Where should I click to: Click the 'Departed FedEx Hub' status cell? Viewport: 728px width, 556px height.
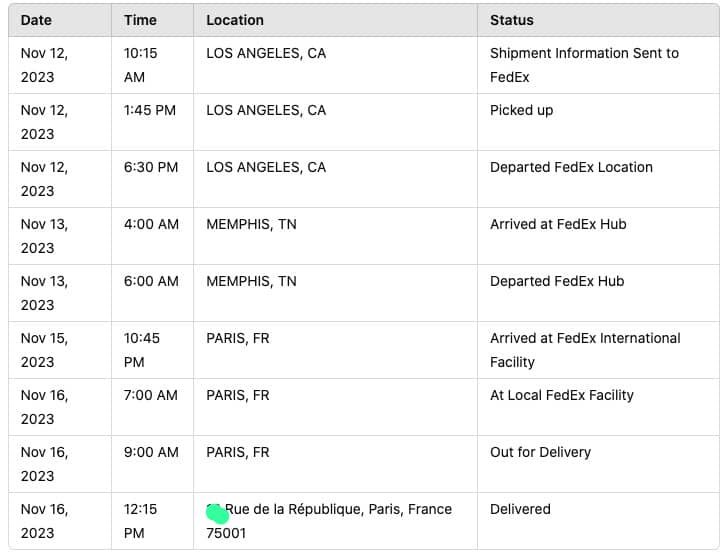click(x=557, y=281)
